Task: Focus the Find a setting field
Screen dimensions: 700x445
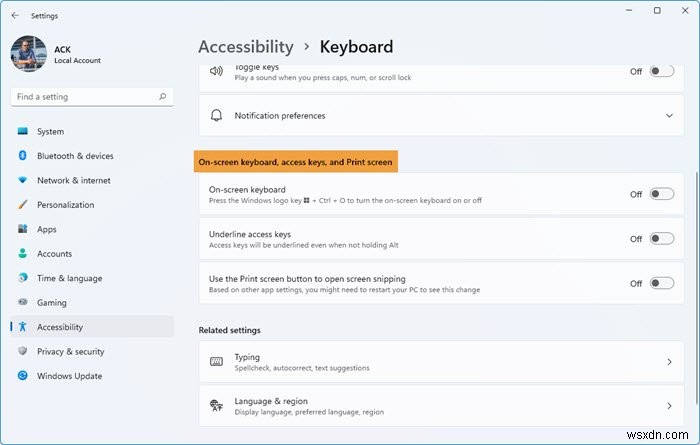Action: tap(92, 97)
